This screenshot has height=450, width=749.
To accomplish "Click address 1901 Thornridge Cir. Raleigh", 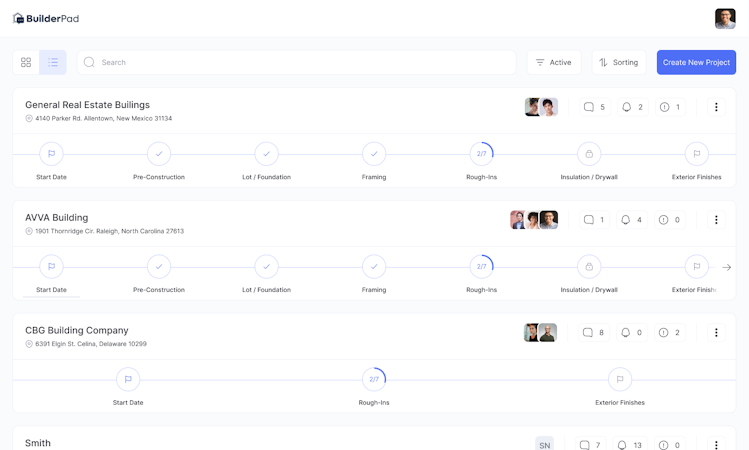I will tap(109, 231).
